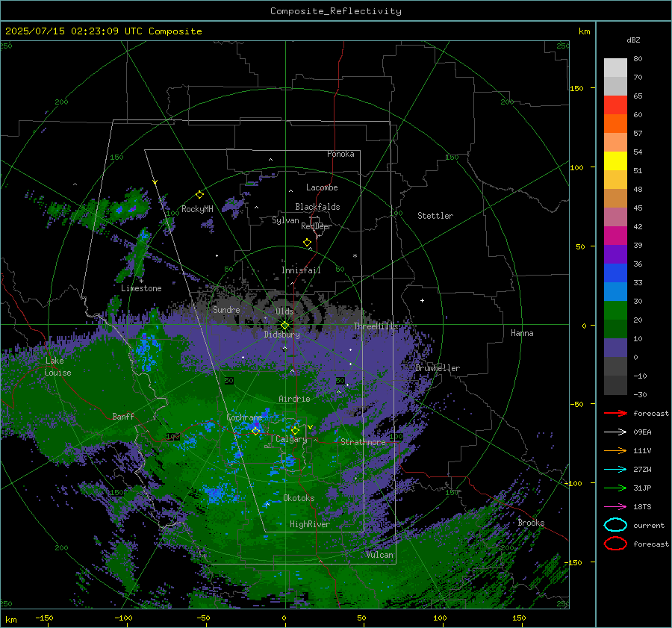Click the ThreeHills label on map
Screen dimensions: 672x628
[376, 326]
